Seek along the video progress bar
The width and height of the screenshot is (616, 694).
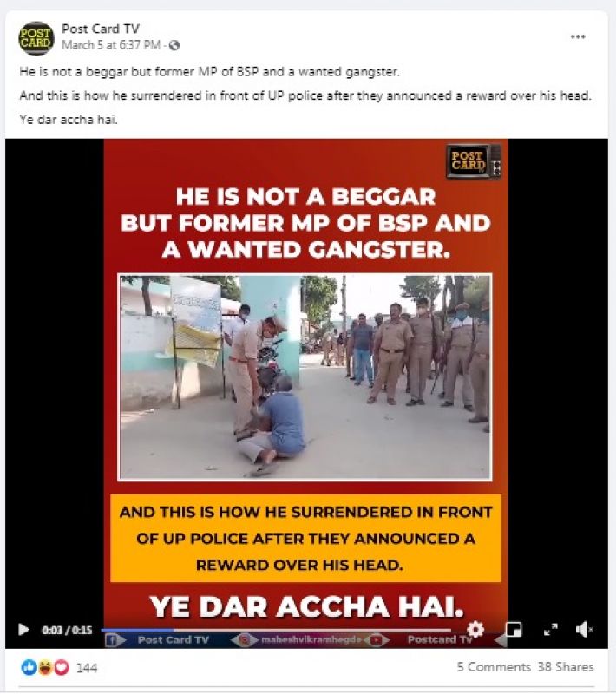(x=276, y=630)
